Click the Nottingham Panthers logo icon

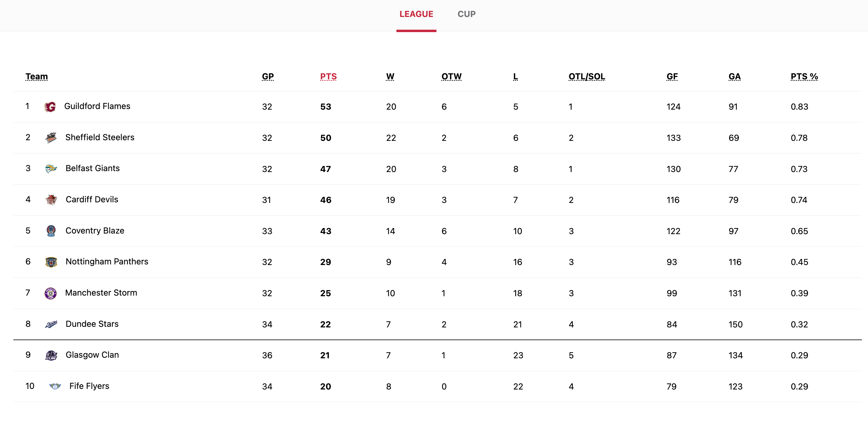51,262
